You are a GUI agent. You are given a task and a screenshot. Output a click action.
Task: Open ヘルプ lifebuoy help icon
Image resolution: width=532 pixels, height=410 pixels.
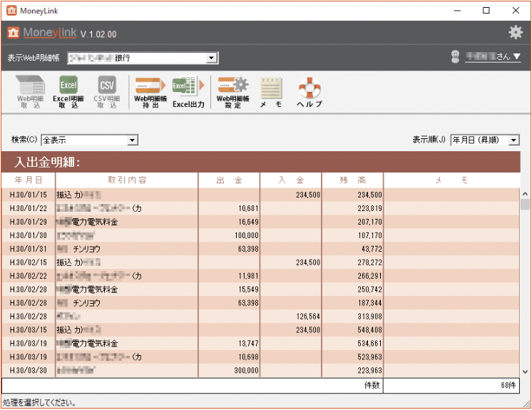pos(310,93)
